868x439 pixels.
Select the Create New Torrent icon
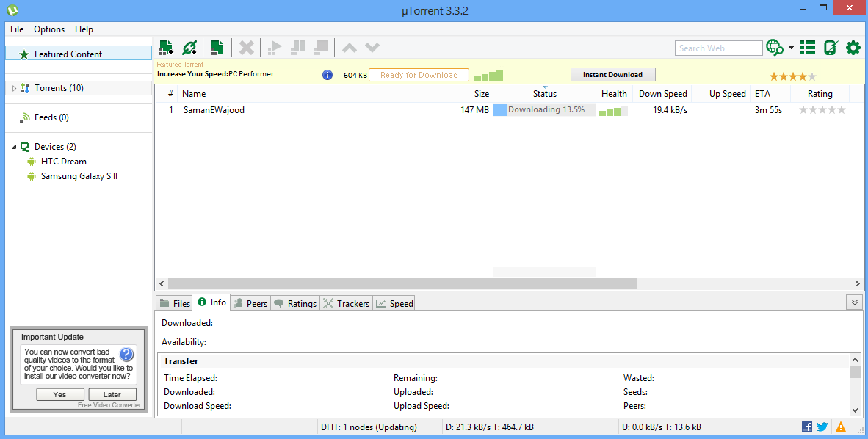217,47
